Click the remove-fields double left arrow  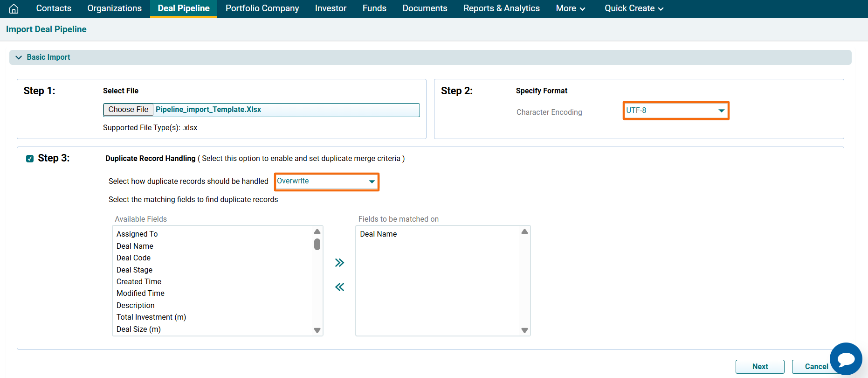pyautogui.click(x=339, y=287)
